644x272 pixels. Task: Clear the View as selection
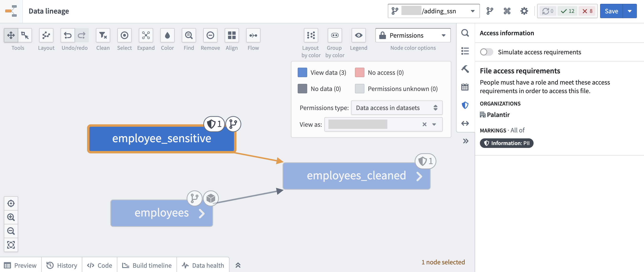click(424, 124)
